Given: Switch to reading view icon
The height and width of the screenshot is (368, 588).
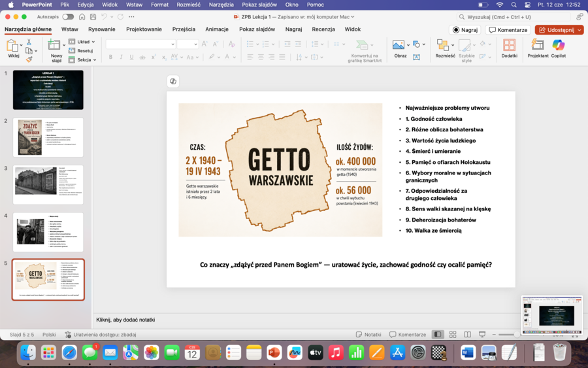Looking at the screenshot, I should [x=467, y=334].
